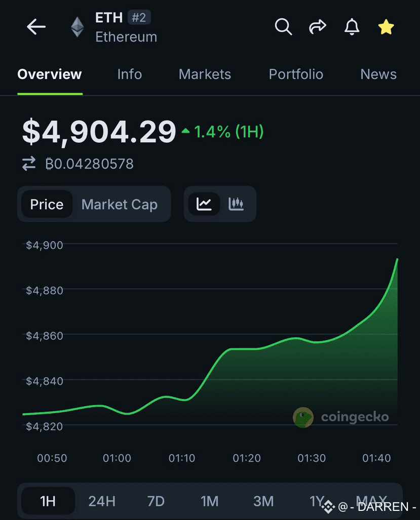Tap the chart line near 01:20
The height and width of the screenshot is (520, 420).
(247, 349)
